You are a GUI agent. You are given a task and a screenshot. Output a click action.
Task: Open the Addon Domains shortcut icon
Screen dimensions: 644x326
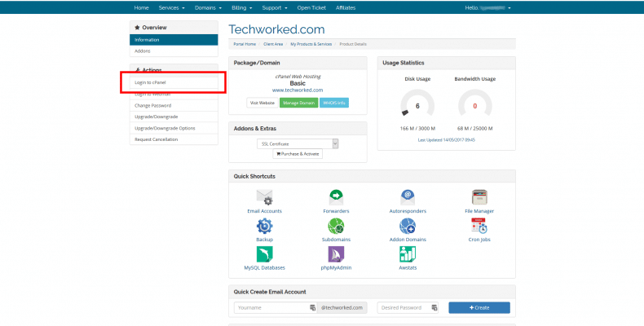point(408,226)
